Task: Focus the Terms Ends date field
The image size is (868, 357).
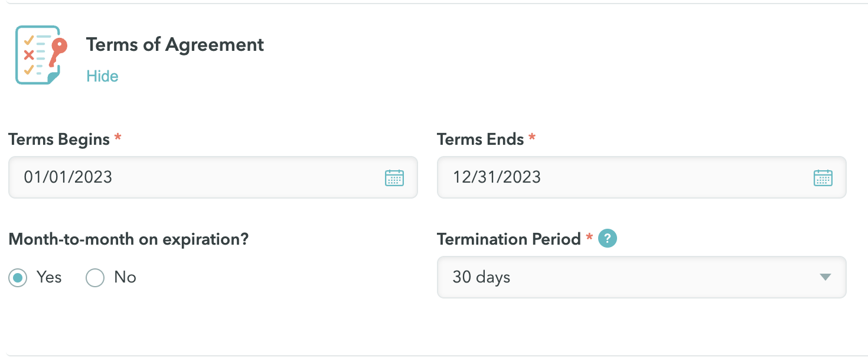Action: click(x=641, y=177)
